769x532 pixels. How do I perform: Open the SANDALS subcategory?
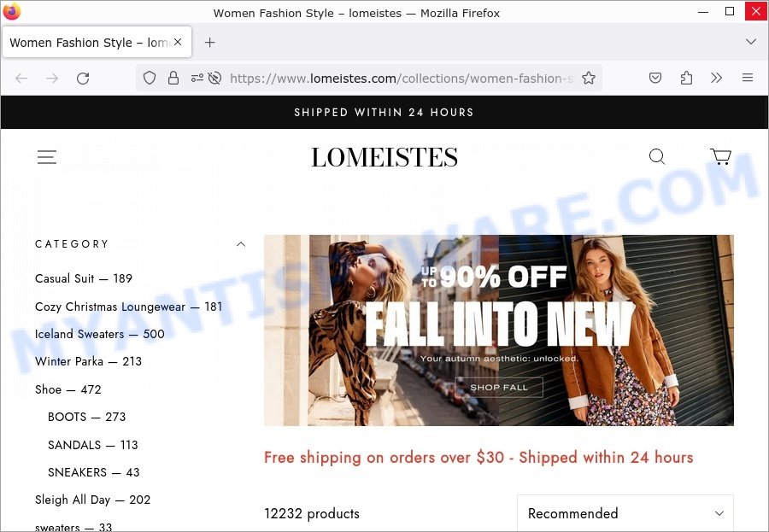coord(92,445)
